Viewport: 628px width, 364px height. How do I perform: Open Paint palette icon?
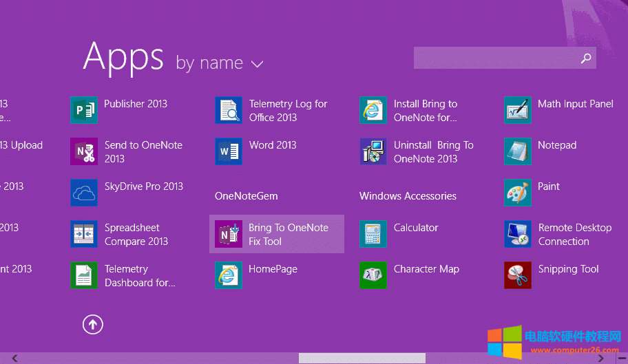(518, 193)
